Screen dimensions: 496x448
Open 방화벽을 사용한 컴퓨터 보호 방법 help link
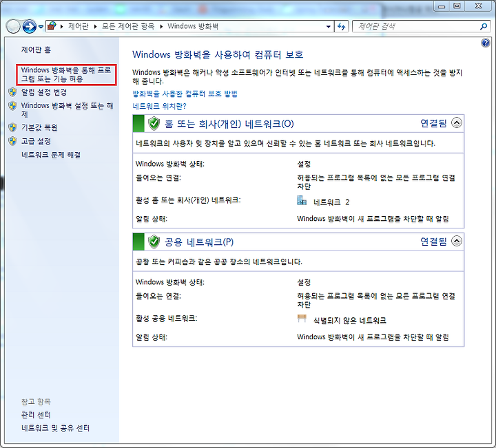185,94
